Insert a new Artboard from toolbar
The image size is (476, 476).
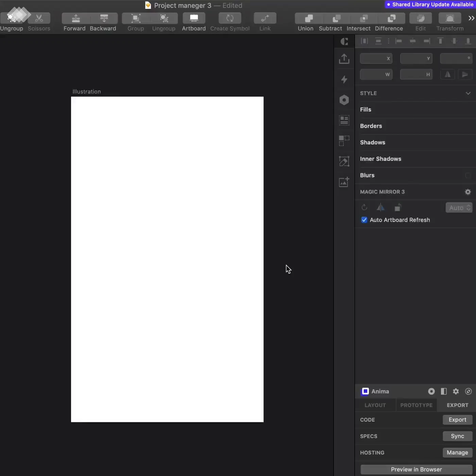pos(193,18)
